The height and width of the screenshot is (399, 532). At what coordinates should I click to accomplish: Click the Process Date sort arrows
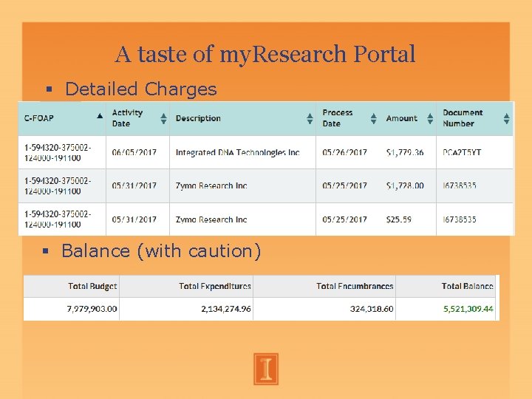click(374, 118)
